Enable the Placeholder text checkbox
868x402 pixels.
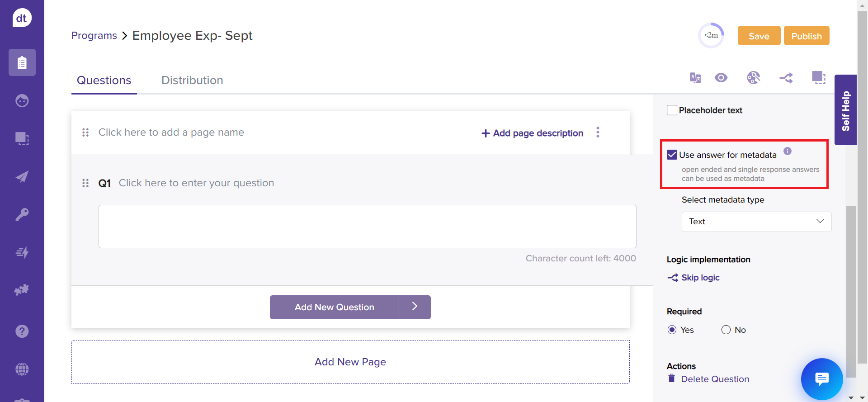(672, 110)
